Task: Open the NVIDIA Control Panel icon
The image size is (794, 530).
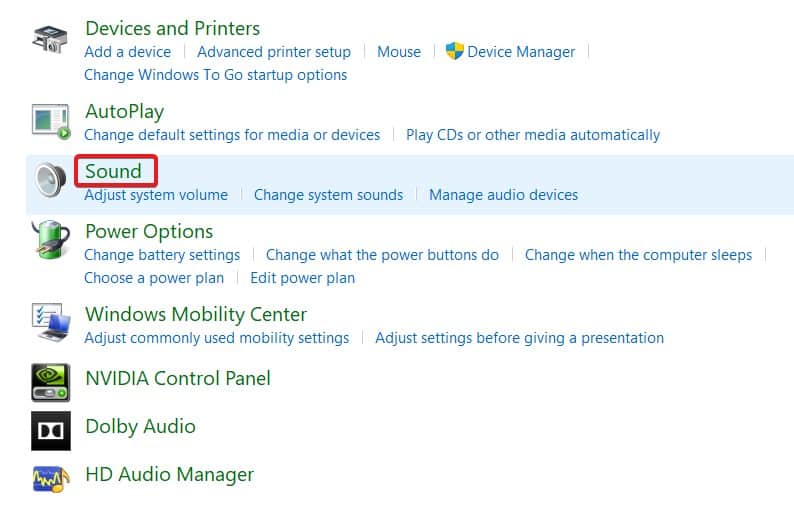Action: click(x=51, y=382)
